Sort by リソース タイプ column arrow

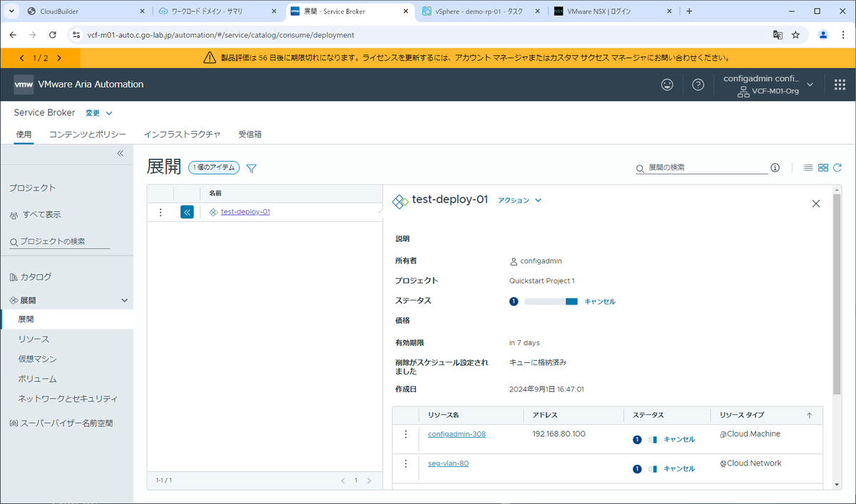[809, 415]
